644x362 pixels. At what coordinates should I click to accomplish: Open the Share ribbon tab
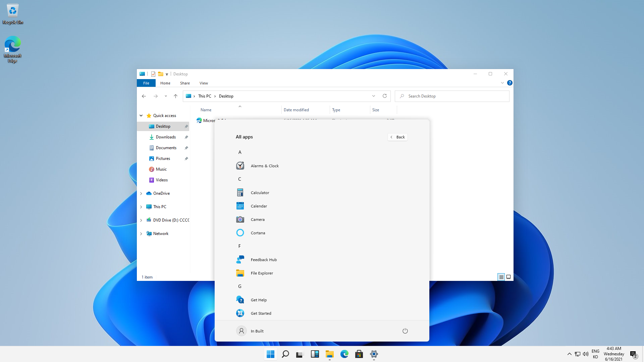tap(185, 83)
